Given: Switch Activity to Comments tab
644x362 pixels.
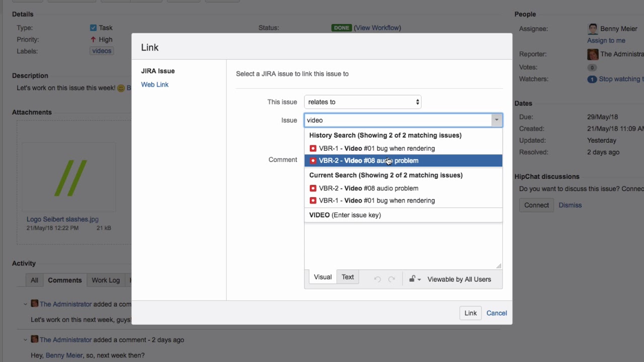Looking at the screenshot, I should coord(65,280).
